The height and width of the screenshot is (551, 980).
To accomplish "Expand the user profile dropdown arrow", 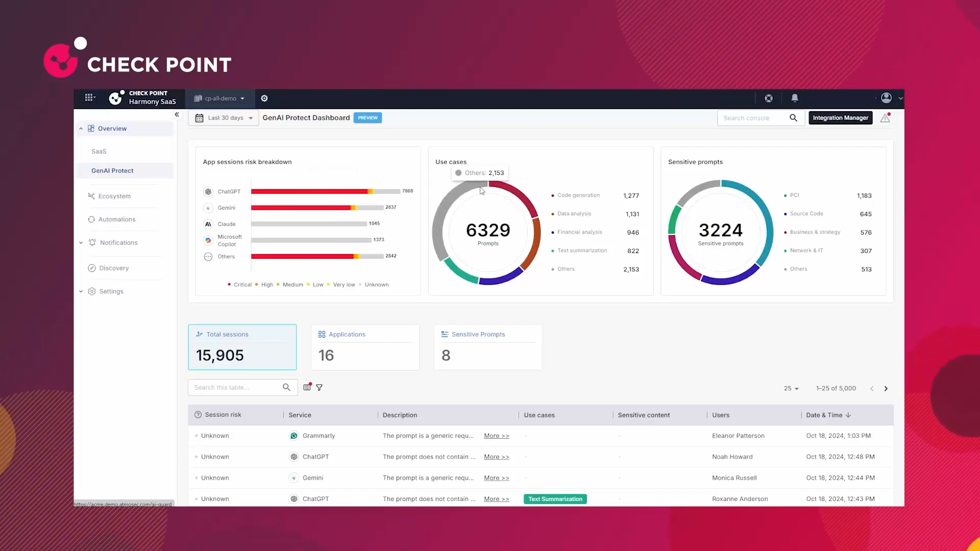I will click(900, 98).
